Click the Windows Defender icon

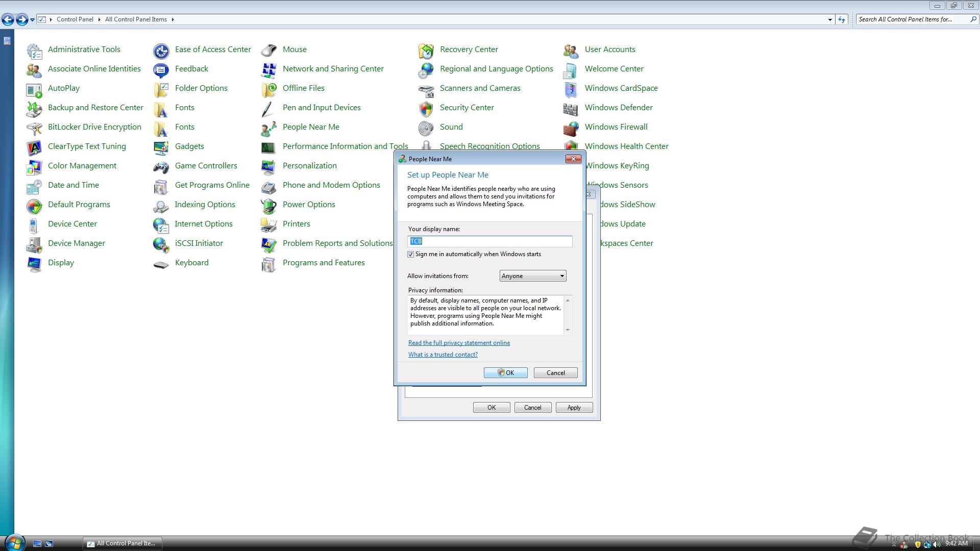pyautogui.click(x=571, y=109)
